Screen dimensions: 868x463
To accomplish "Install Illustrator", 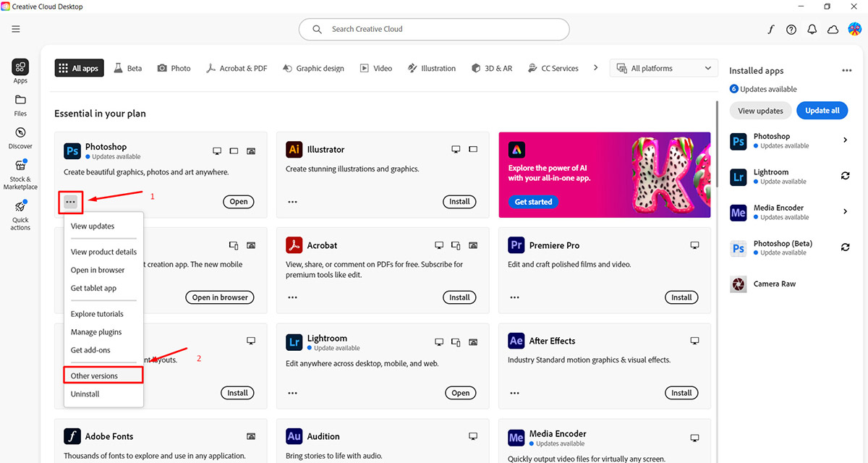I will pos(459,202).
